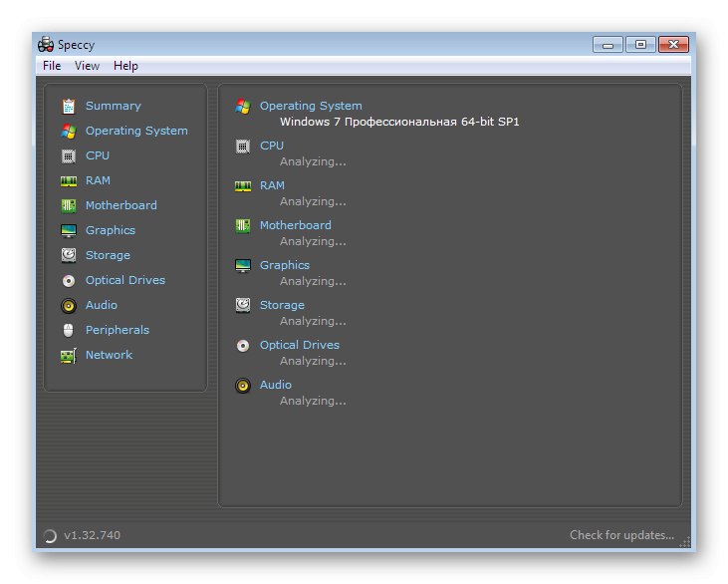Maximize the Speccy window
728x584 pixels.
(640, 45)
